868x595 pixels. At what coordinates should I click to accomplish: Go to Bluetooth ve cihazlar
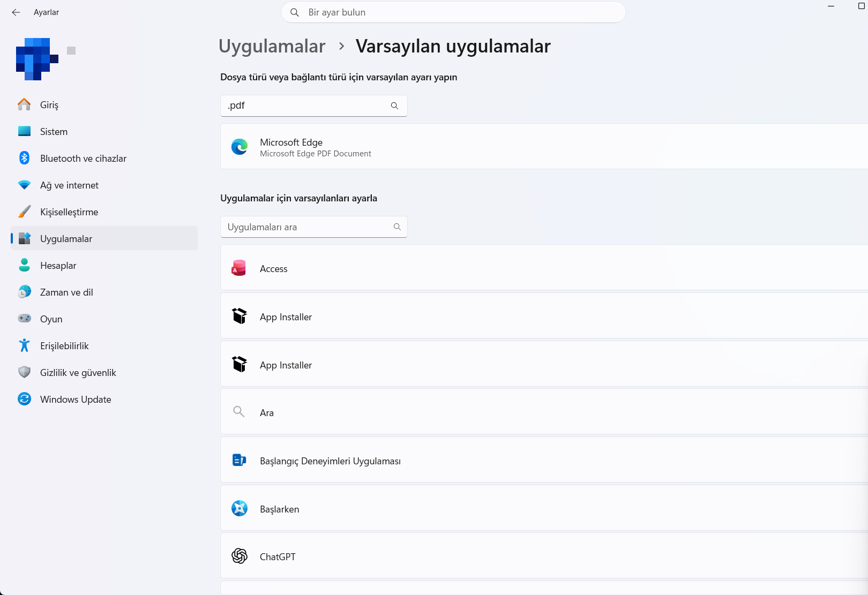104,158
